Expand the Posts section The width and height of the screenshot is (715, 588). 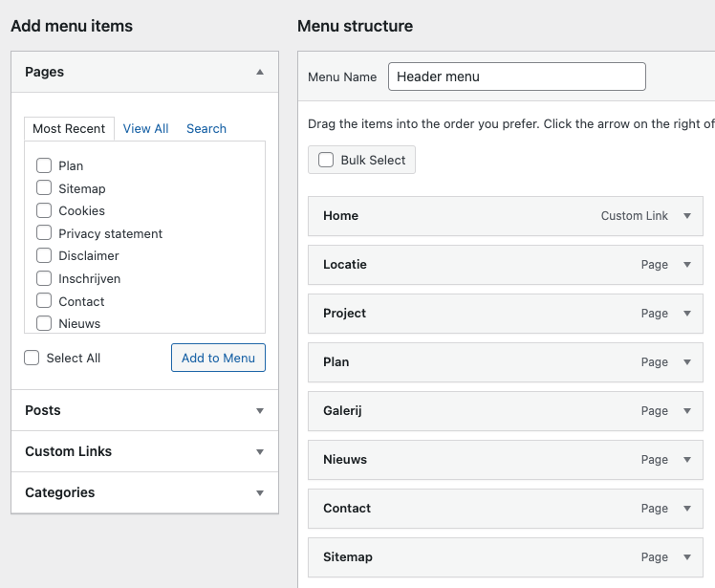click(260, 410)
